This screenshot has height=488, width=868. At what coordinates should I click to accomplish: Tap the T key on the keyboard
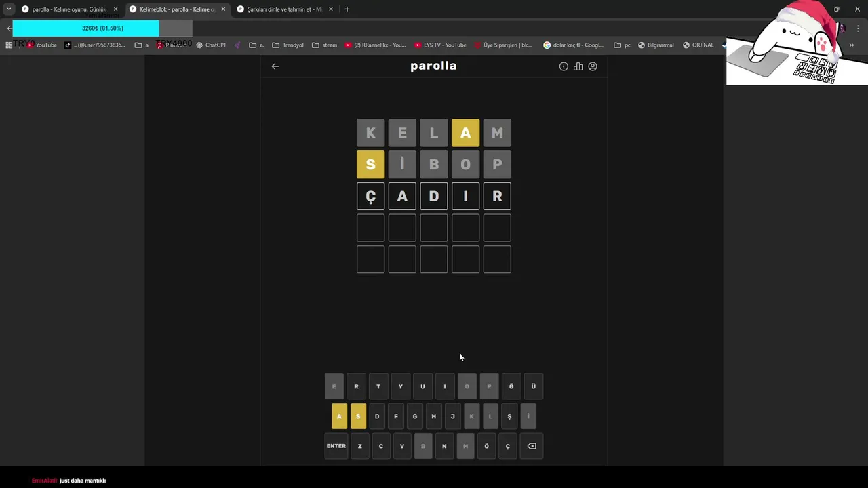click(378, 386)
